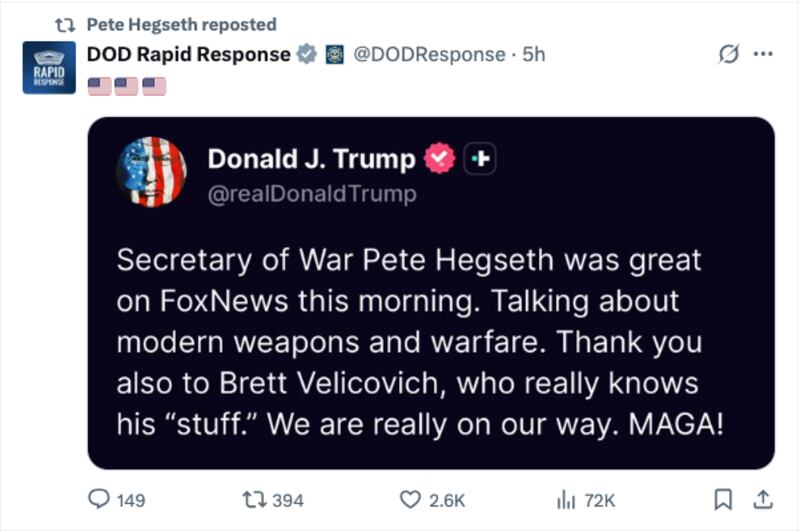The width and height of the screenshot is (800, 532).
Task: Click the DOD Rapid Response name
Action: (x=189, y=54)
